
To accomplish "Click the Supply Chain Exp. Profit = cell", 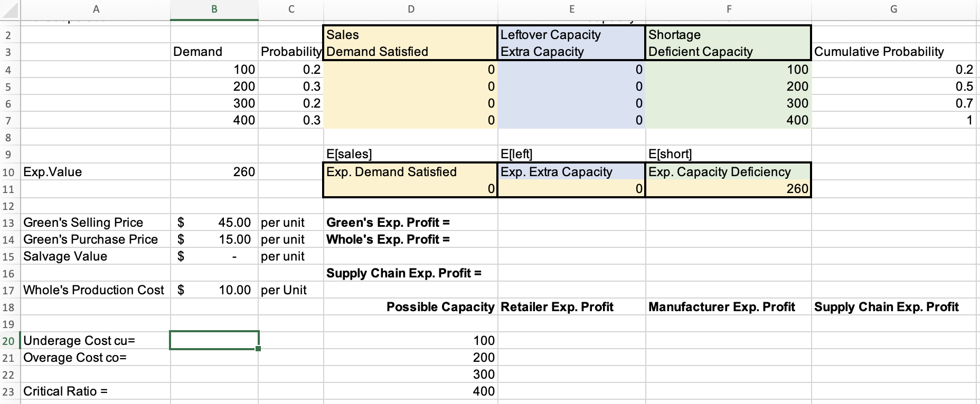I will click(403, 273).
